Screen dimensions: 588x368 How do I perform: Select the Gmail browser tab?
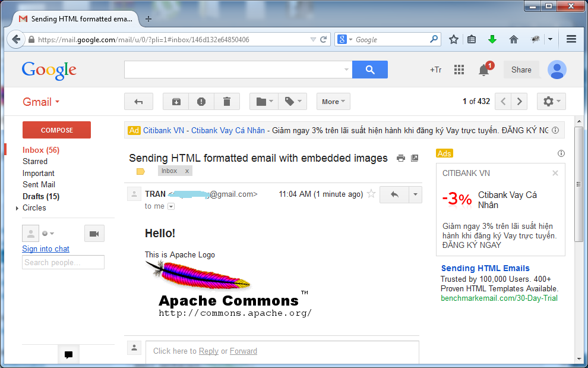click(75, 19)
